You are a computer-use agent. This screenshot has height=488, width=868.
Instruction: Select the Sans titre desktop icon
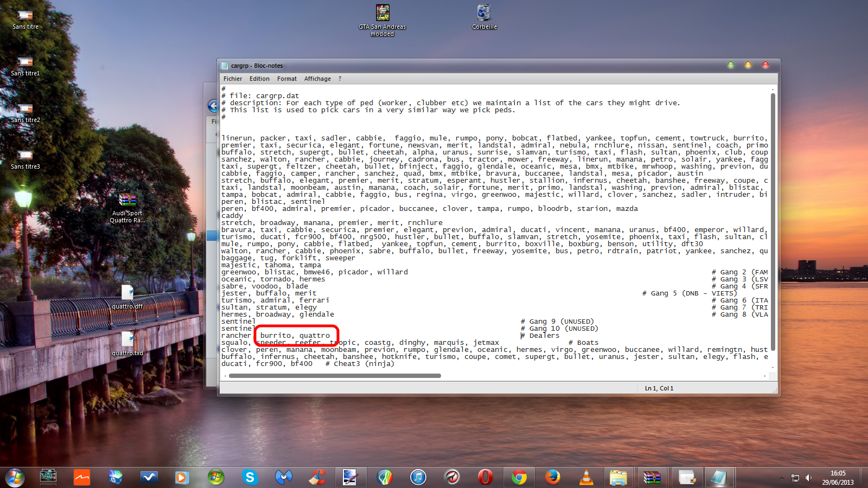(x=25, y=20)
